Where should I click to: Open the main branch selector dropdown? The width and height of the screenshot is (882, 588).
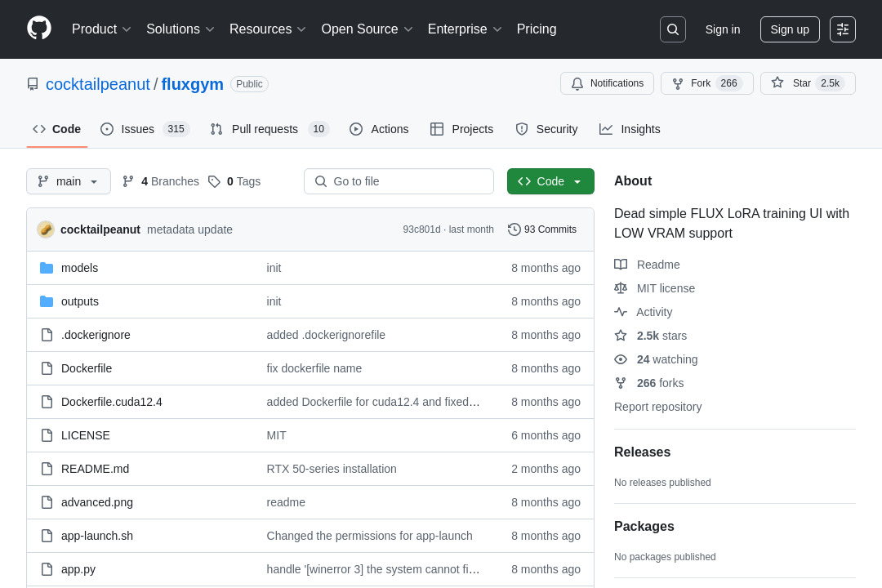click(x=69, y=181)
